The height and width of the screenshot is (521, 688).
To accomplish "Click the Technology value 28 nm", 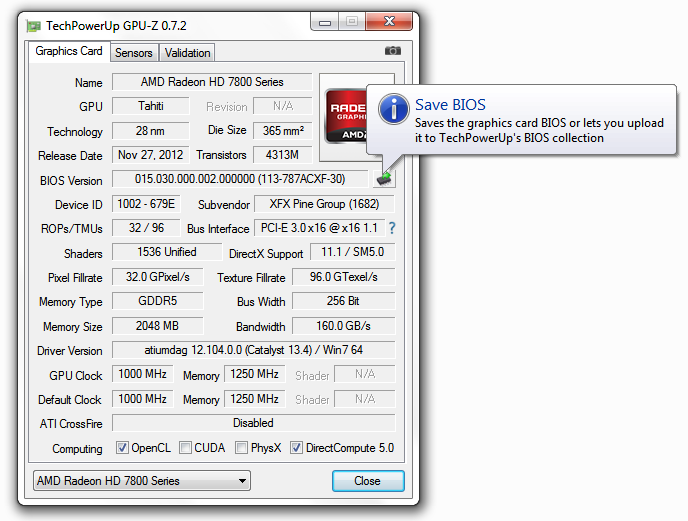I will tap(150, 131).
